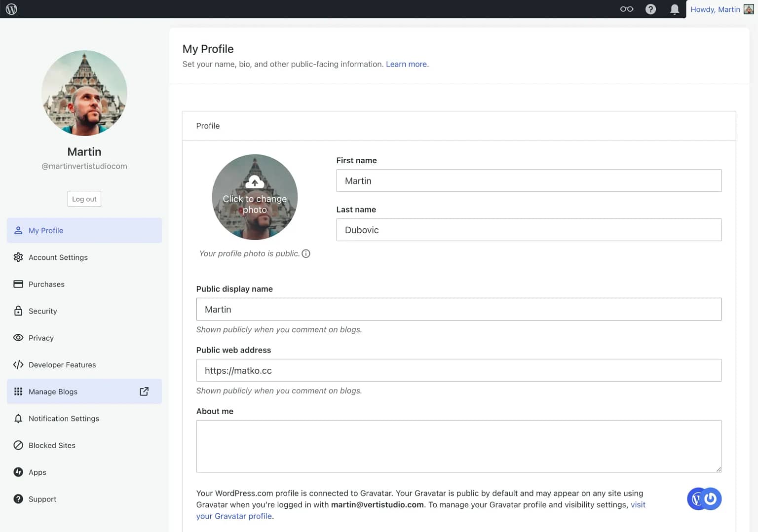
Task: Focus the Public display name field
Action: (459, 309)
